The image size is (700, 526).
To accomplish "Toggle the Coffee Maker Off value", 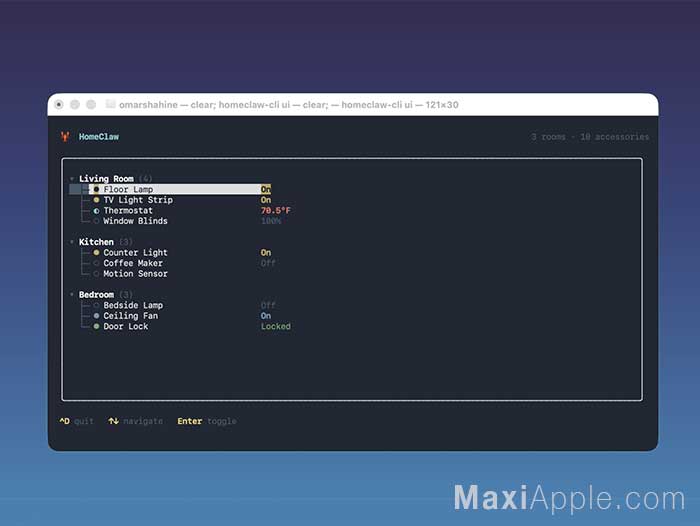I will (268, 263).
